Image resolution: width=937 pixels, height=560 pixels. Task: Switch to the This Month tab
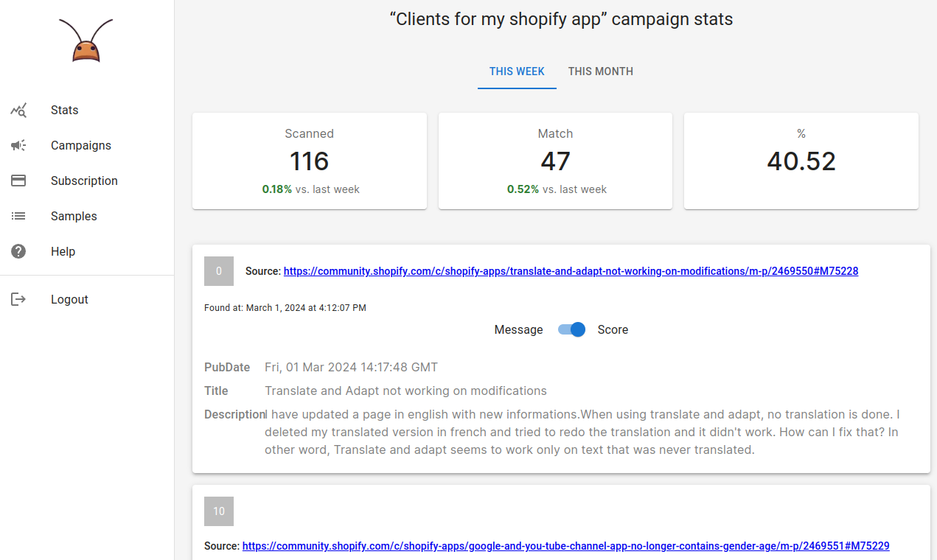coord(600,71)
